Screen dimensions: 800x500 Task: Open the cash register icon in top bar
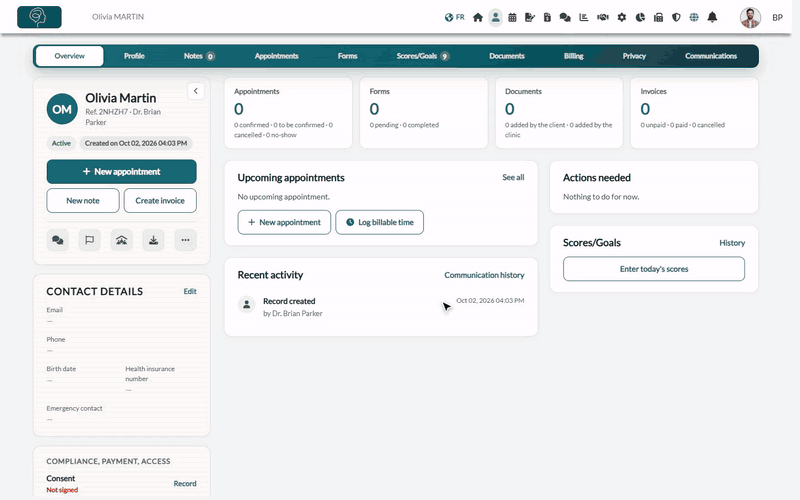(x=658, y=17)
